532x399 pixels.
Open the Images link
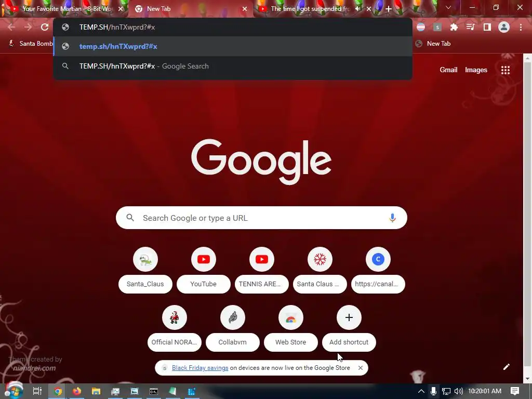click(476, 70)
